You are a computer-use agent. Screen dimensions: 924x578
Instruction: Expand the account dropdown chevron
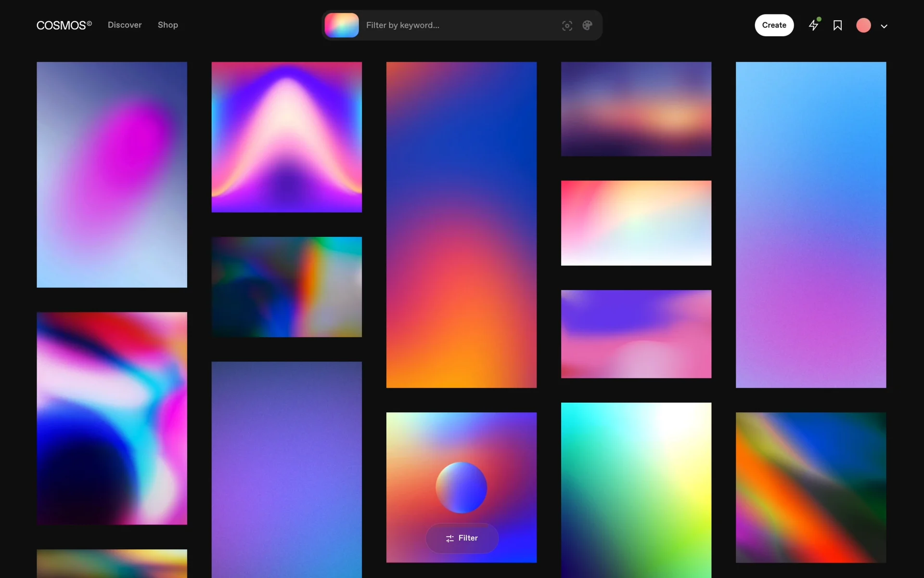pyautogui.click(x=884, y=26)
